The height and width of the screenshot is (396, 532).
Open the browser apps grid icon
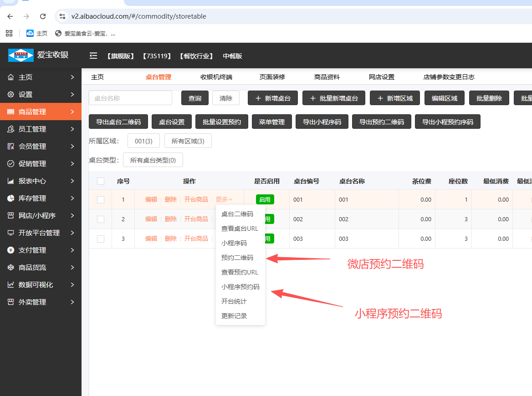[9, 33]
